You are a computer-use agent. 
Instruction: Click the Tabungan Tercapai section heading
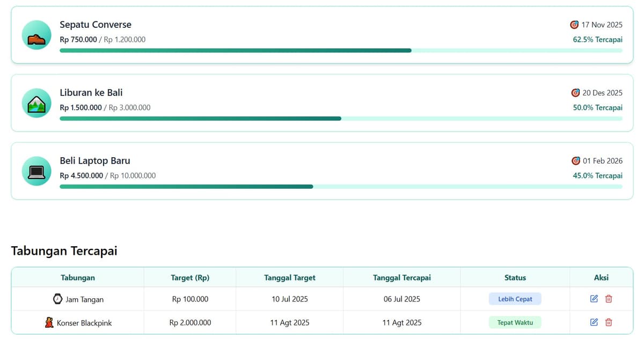(64, 251)
